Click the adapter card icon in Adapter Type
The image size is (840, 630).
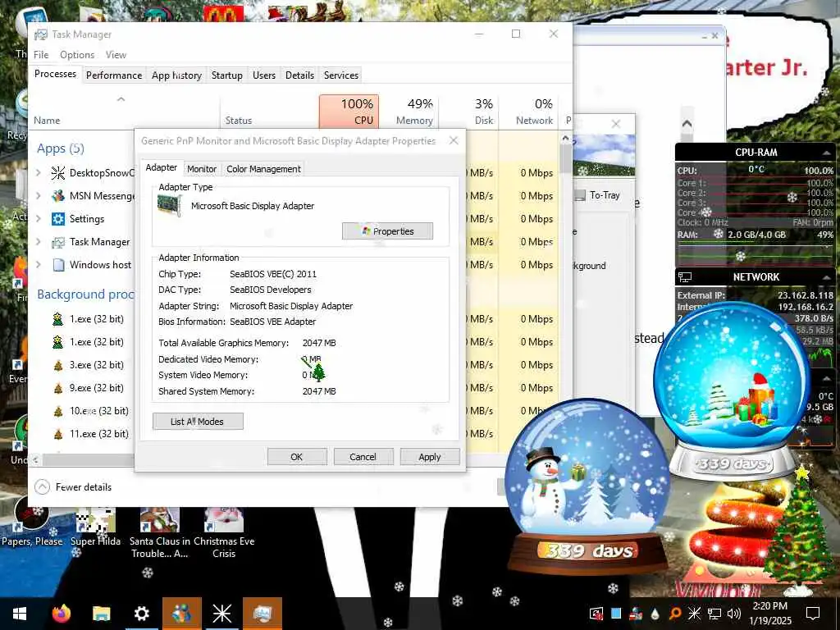point(169,206)
